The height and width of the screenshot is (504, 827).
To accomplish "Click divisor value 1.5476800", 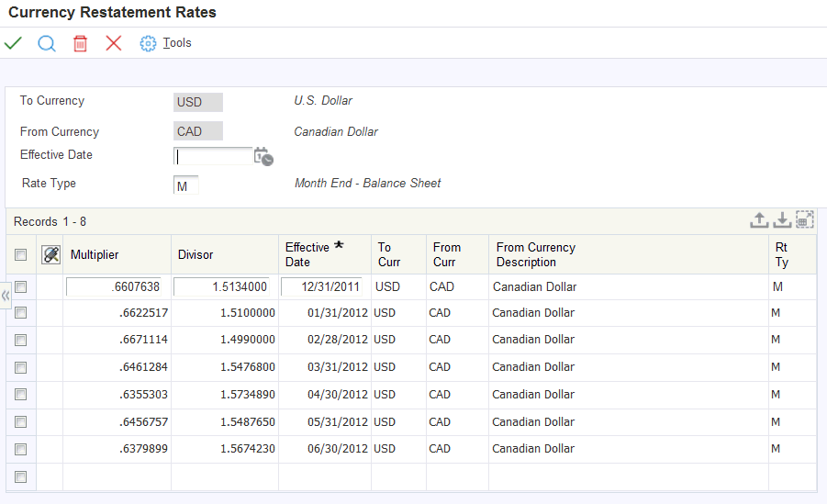I will (x=248, y=367).
